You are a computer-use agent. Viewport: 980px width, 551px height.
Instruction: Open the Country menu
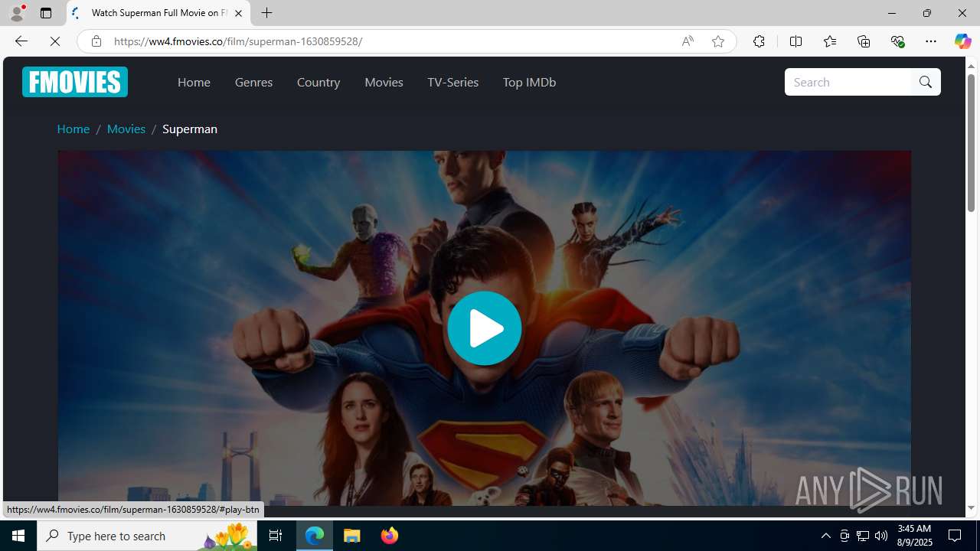click(x=318, y=82)
